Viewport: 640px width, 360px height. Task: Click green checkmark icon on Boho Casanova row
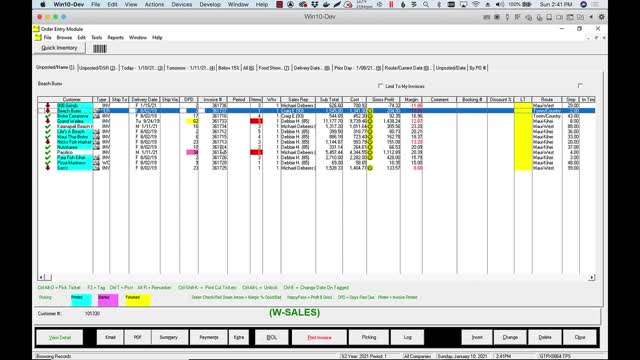point(48,116)
